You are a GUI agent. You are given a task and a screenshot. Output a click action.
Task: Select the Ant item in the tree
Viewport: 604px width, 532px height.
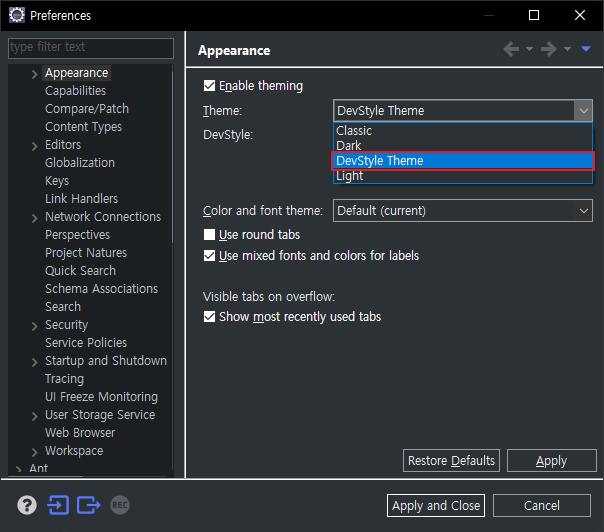pos(39,468)
